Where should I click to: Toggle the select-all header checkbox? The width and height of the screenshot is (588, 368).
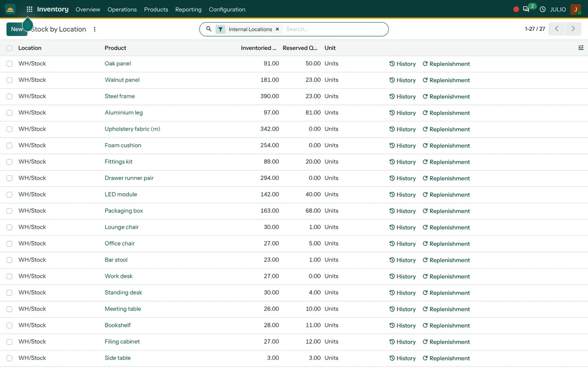[9, 48]
